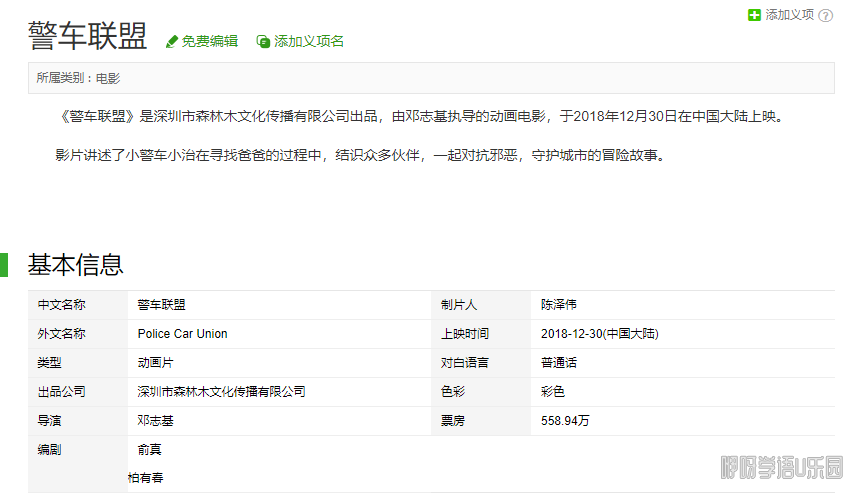Click the copy icon beside 添加义项名
The image size is (851, 493).
pyautogui.click(x=263, y=42)
